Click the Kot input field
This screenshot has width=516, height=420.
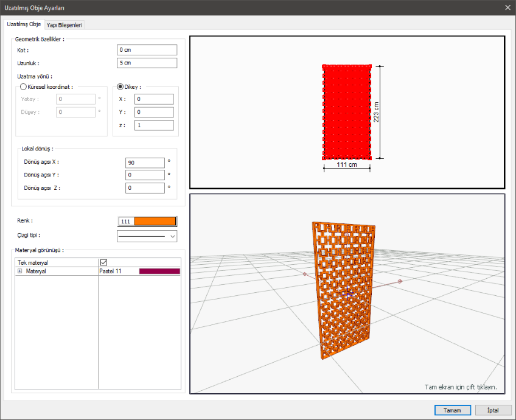coord(147,50)
